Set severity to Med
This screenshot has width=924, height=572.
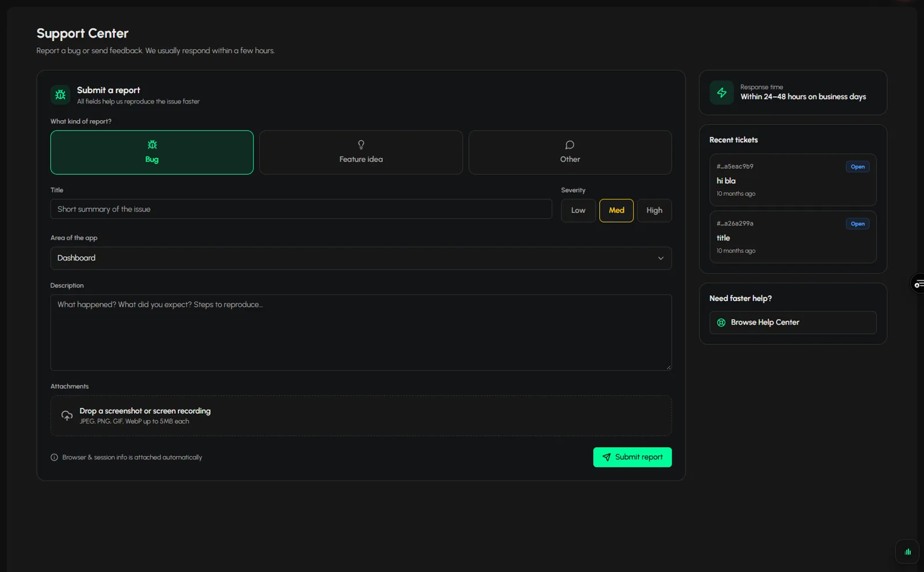(x=616, y=210)
